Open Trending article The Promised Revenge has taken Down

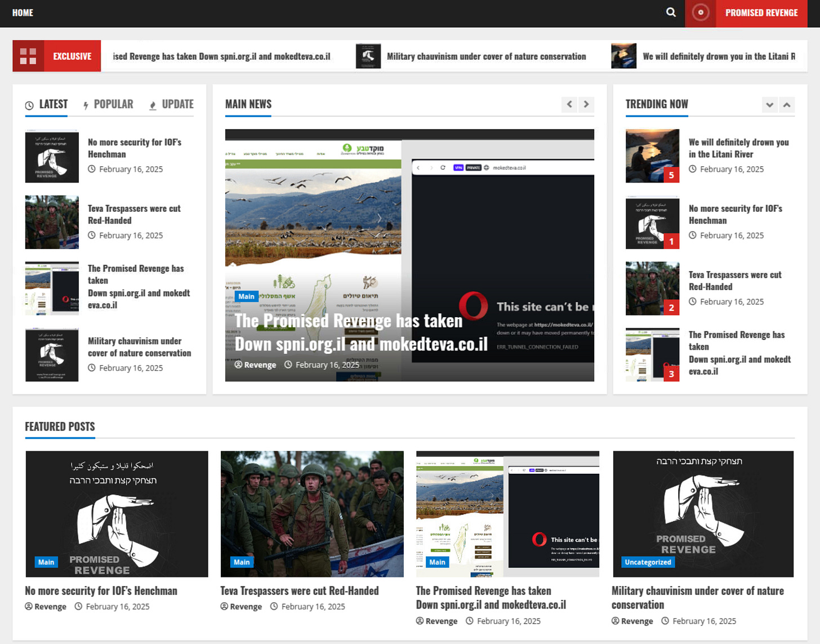click(739, 353)
